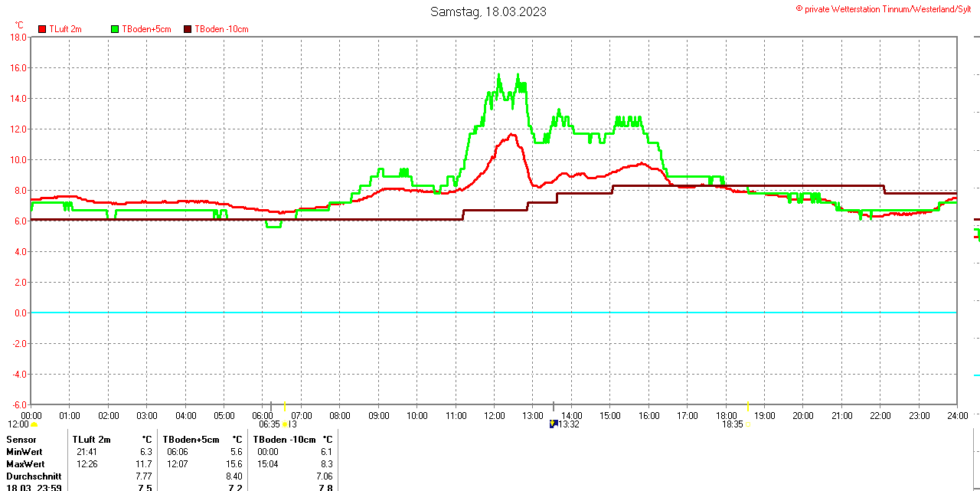Viewport: 980px width, 491px height.
Task: Click the Durchschnitt row label in the table
Action: pyautogui.click(x=34, y=476)
